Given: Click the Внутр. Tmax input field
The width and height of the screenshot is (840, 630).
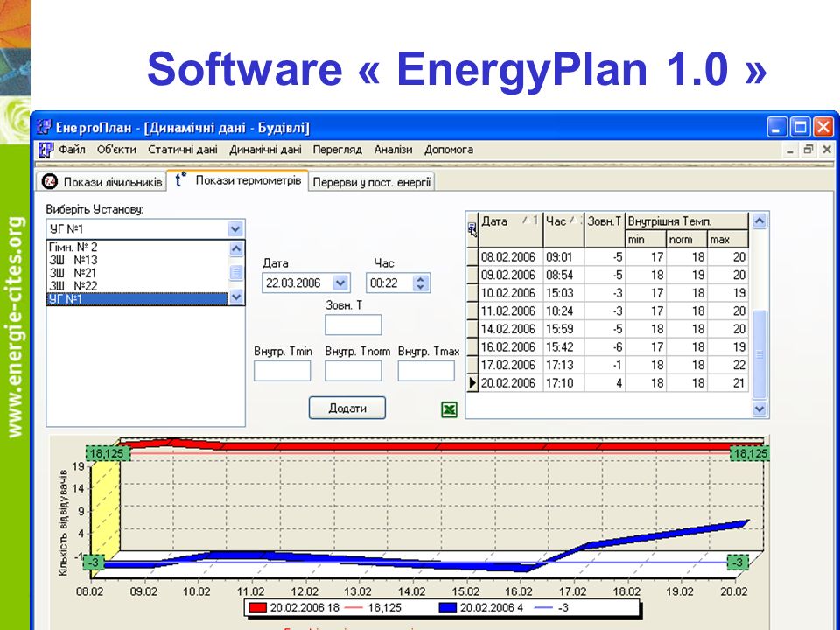Looking at the screenshot, I should coord(426,371).
